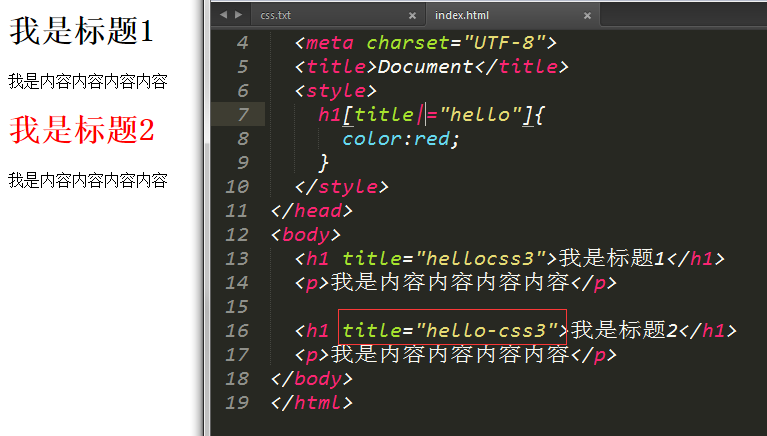The width and height of the screenshot is (767, 436).
Task: Click the closing </head> tag
Action: click(312, 210)
